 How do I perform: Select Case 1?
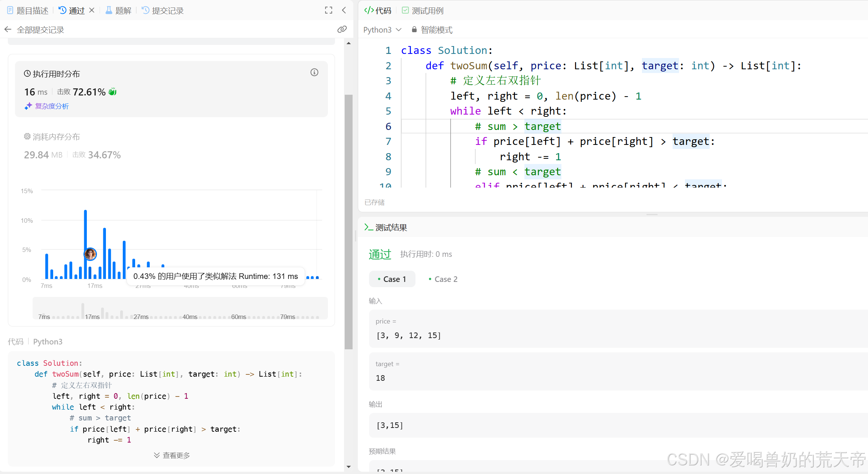(392, 279)
